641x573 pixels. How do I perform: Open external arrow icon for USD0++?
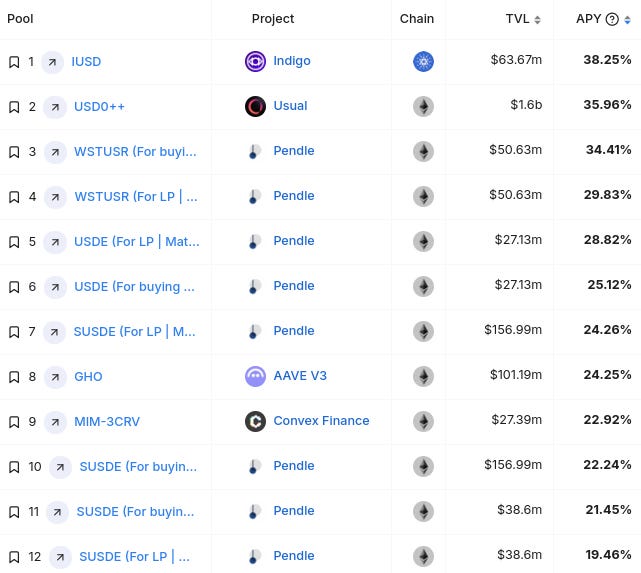[55, 107]
